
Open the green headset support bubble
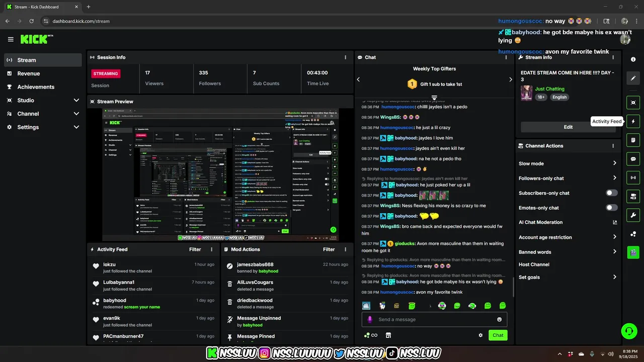point(629,331)
